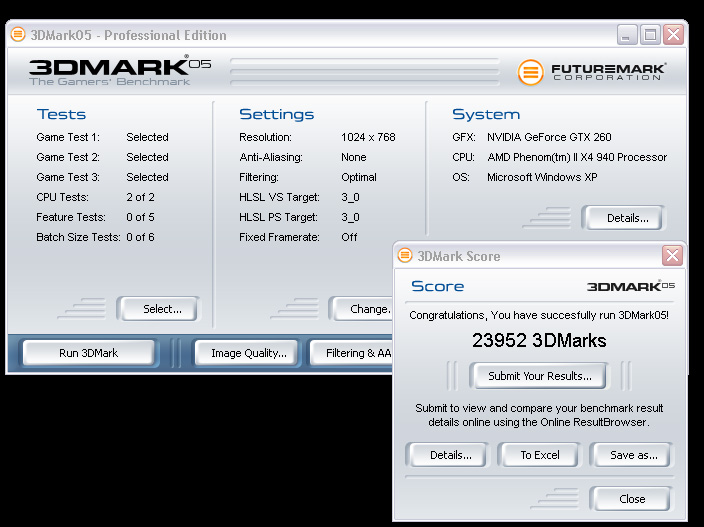
Task: Open Image Quality... options
Action: [x=246, y=353]
